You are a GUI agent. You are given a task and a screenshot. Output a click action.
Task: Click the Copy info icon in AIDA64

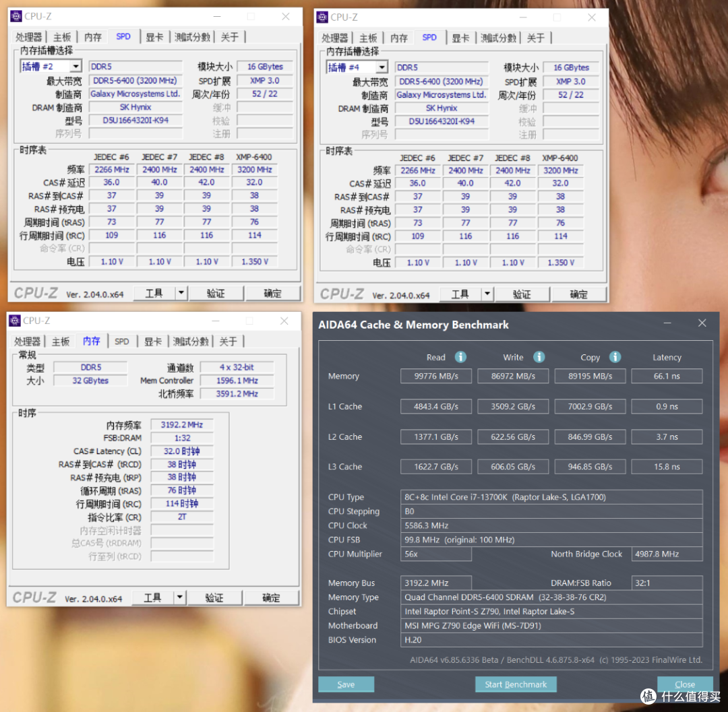click(615, 357)
